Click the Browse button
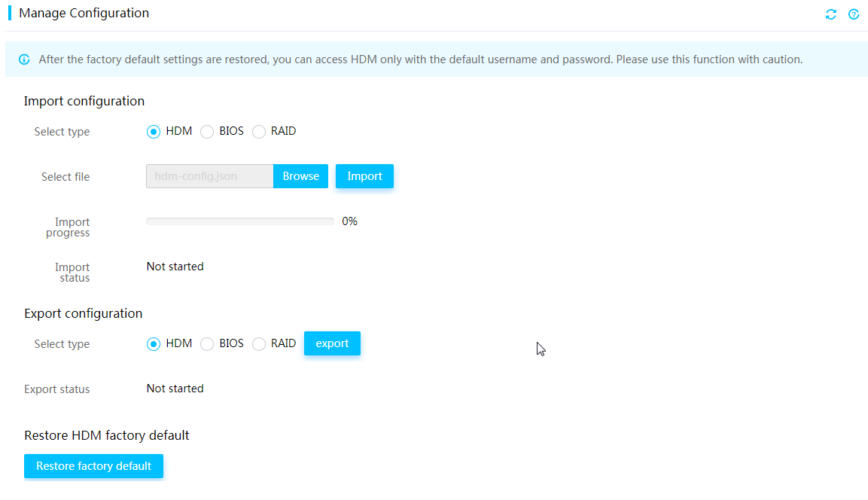The height and width of the screenshot is (500, 868). [300, 176]
